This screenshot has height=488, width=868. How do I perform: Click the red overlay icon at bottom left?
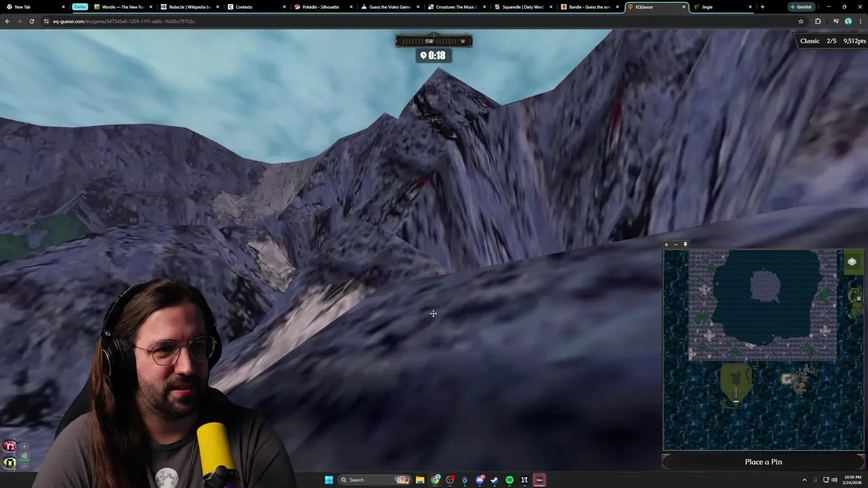click(10, 446)
